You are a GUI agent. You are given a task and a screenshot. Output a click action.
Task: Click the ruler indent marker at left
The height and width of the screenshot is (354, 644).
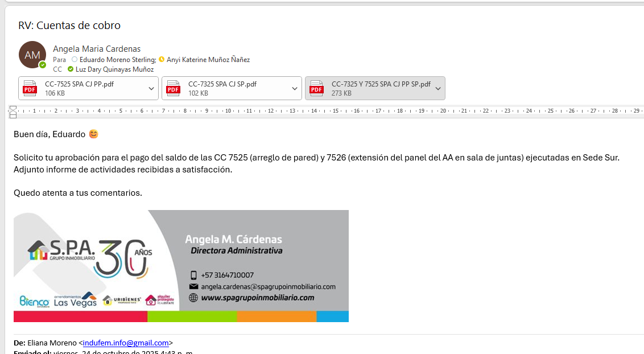[x=13, y=112]
